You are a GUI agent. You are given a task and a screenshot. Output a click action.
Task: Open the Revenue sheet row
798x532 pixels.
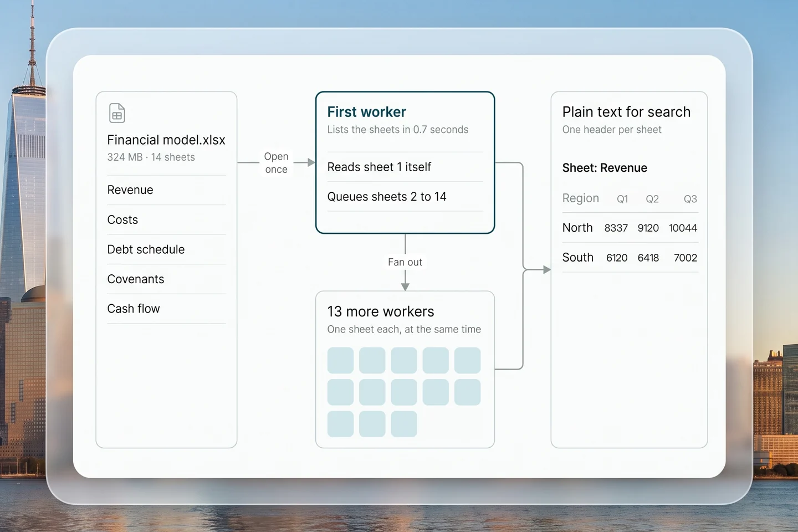pos(166,190)
